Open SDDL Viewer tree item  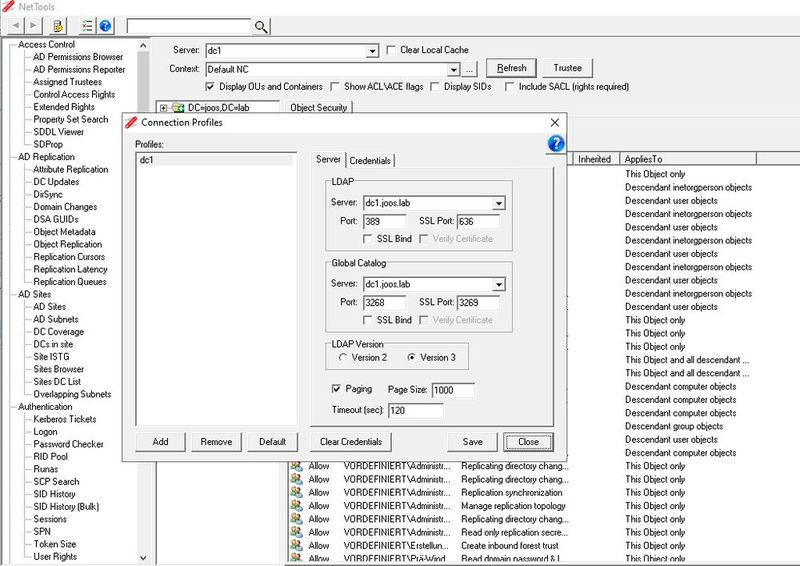pyautogui.click(x=58, y=132)
